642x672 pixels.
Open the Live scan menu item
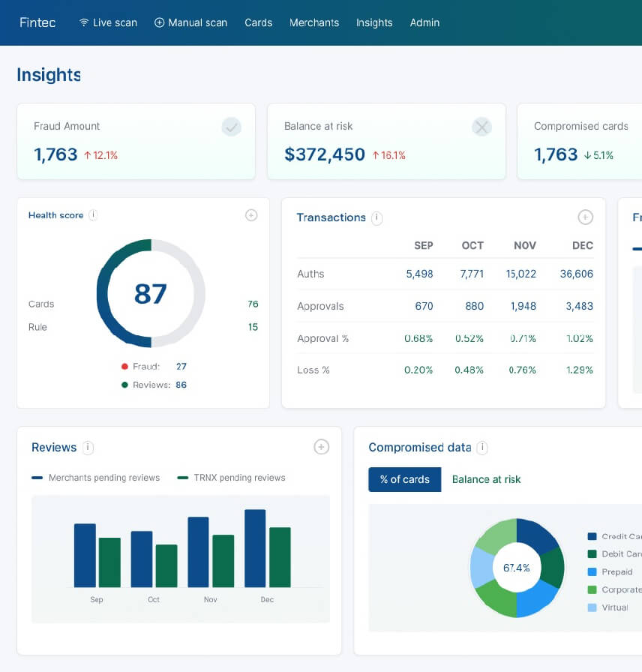point(109,22)
